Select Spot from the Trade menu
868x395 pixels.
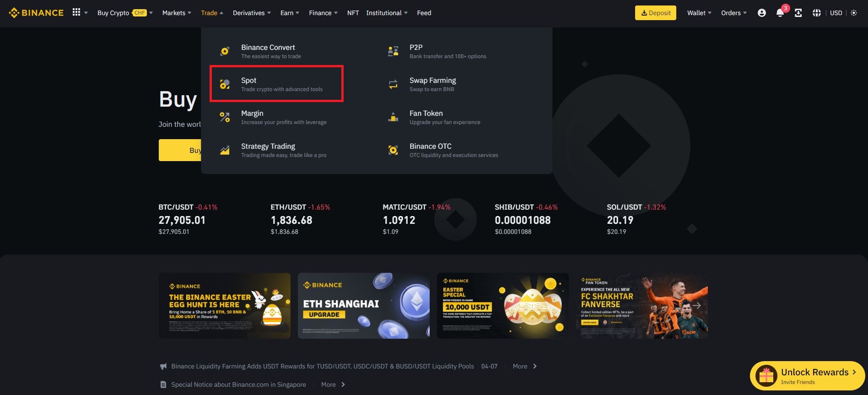(276, 84)
